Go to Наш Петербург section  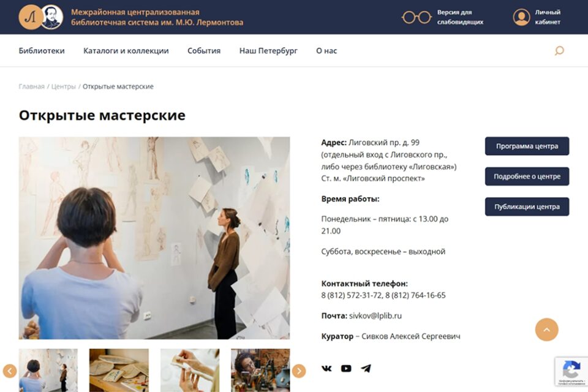(x=268, y=51)
